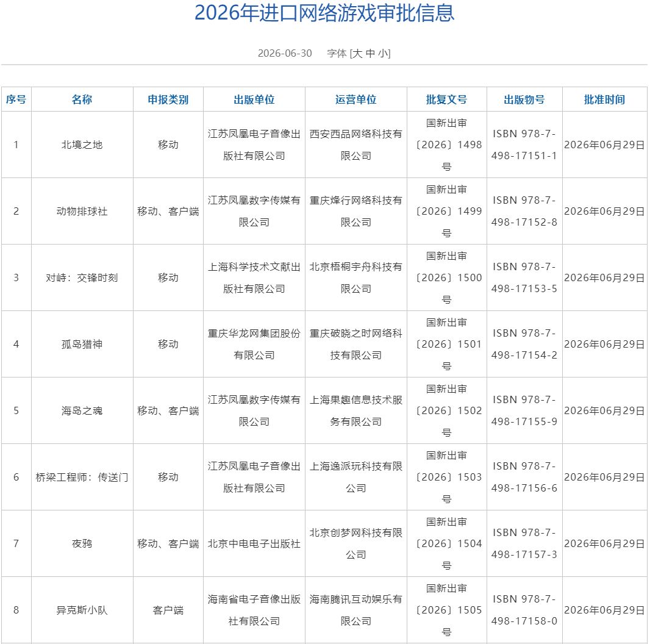Click operator 重庆破晓之时网络科技有限公司
Viewport: 650px width, 644px height.
[356, 344]
